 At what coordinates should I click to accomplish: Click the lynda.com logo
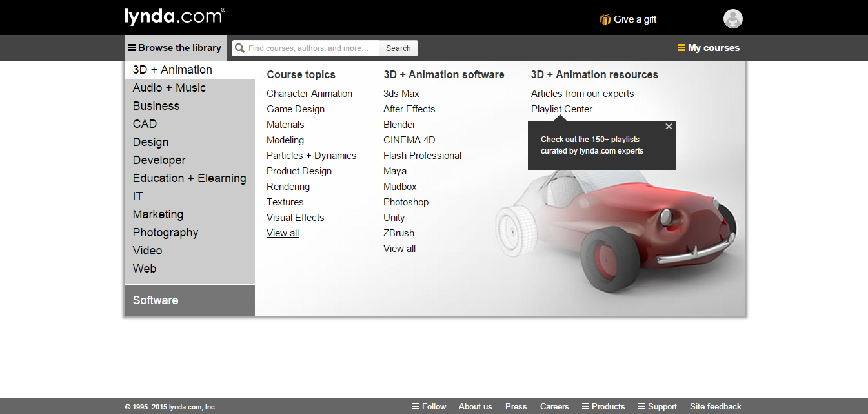[175, 16]
